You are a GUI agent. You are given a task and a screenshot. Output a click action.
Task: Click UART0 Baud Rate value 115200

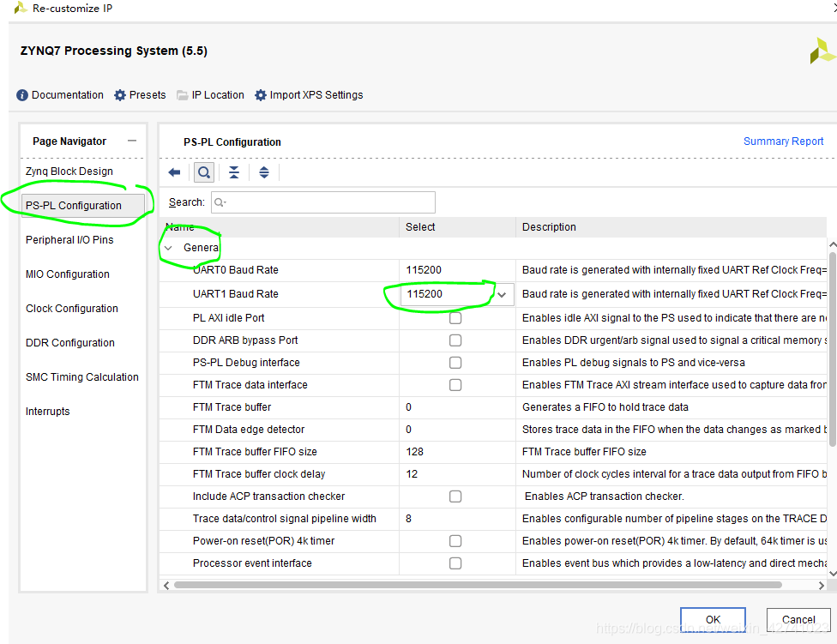tap(424, 270)
